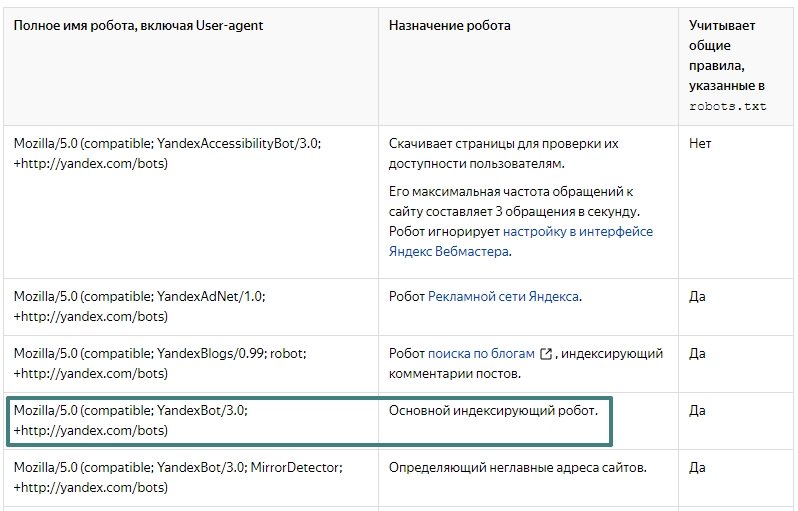The height and width of the screenshot is (511, 798).
Task: Select the YandexAccessibilityBot/3.0 user-agent cell
Action: pos(167,153)
